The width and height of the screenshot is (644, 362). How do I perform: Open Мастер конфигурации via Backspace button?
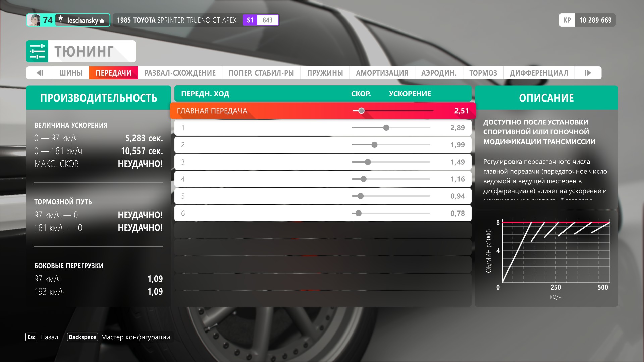click(x=83, y=337)
